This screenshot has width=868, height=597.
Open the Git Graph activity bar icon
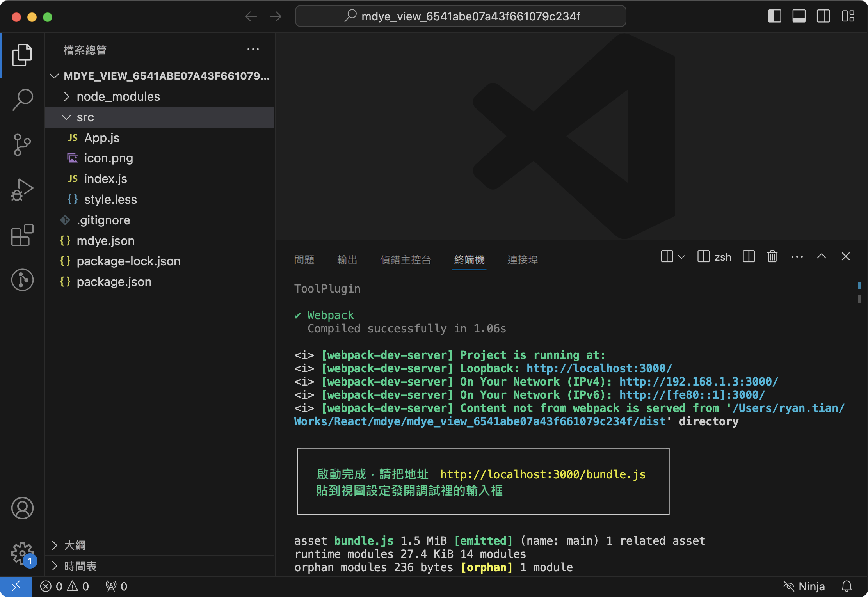22,280
